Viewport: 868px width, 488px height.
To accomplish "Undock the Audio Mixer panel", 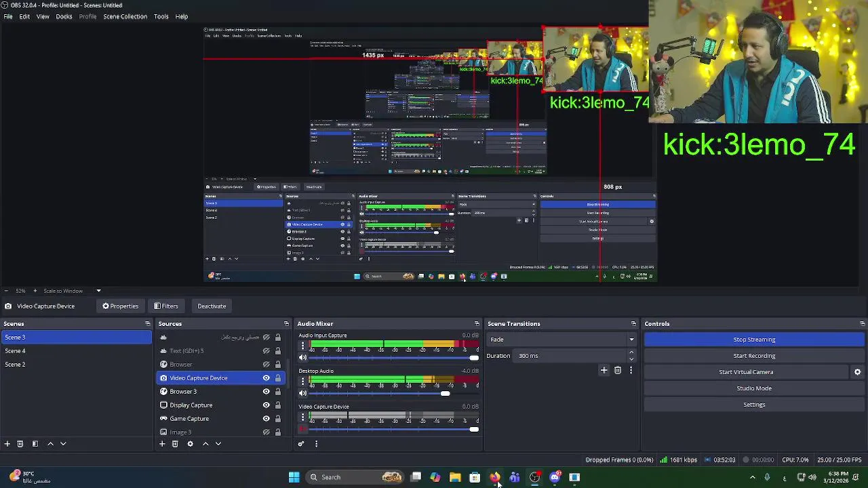I will [x=477, y=324].
